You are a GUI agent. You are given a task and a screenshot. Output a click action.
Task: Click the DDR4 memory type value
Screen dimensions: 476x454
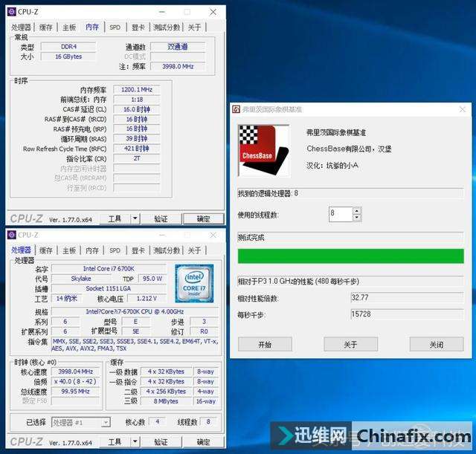(68, 47)
